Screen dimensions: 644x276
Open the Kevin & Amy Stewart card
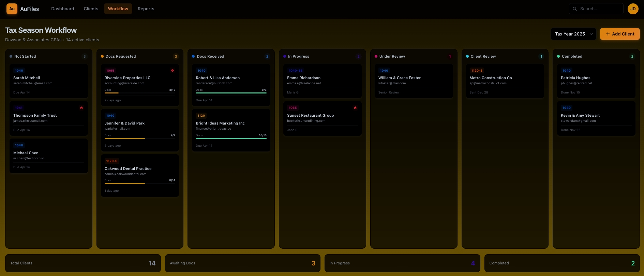[x=596, y=118]
